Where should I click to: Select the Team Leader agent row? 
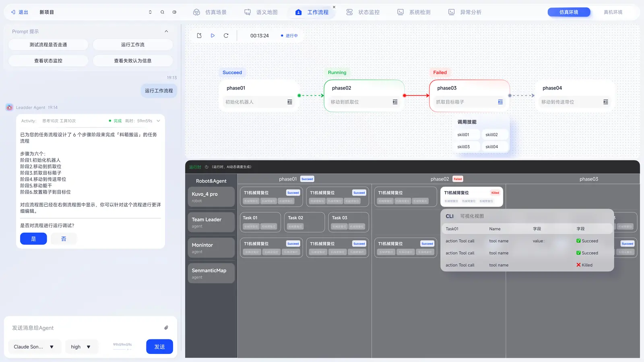tap(211, 222)
